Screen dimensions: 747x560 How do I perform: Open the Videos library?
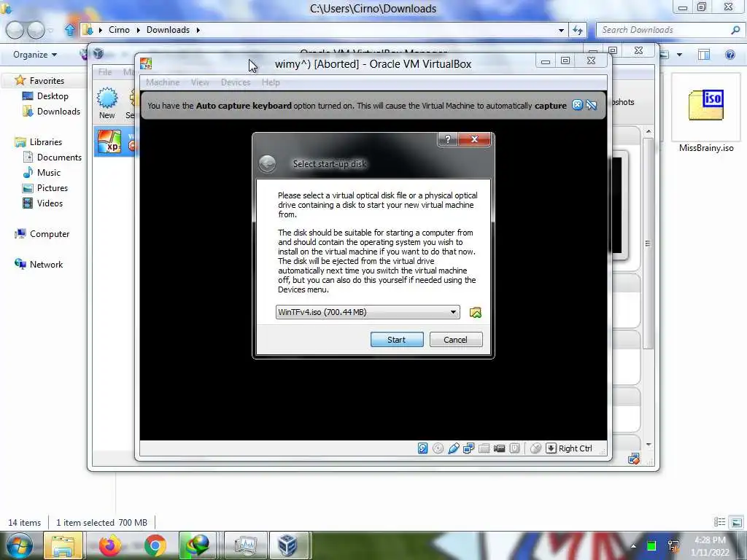pos(50,203)
